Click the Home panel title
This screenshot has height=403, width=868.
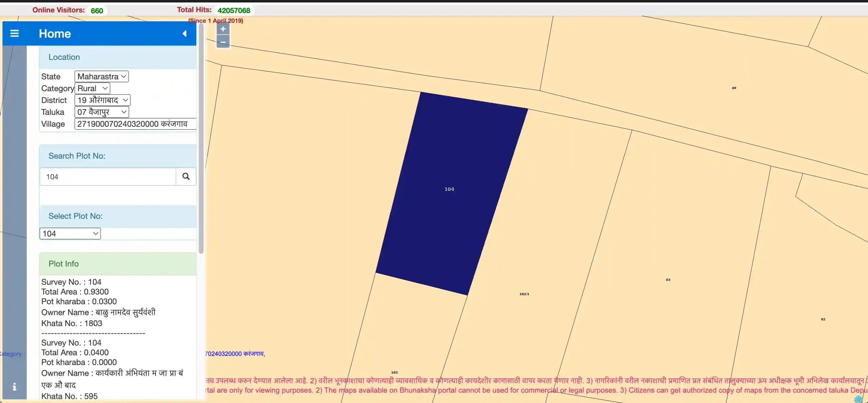click(x=55, y=34)
